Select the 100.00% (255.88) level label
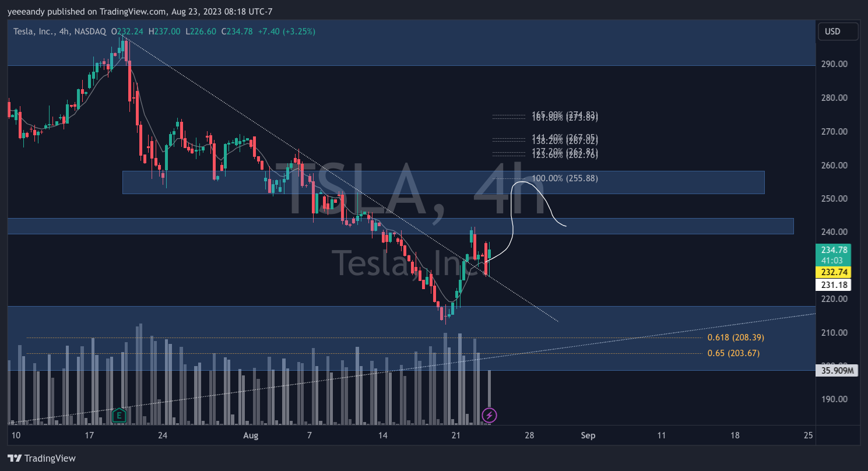The image size is (868, 471). (565, 178)
